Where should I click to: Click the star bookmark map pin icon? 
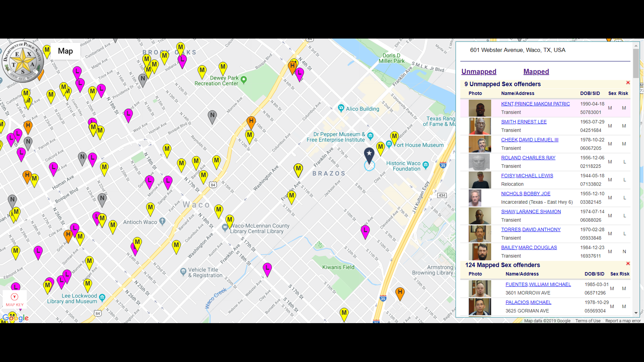click(x=369, y=154)
